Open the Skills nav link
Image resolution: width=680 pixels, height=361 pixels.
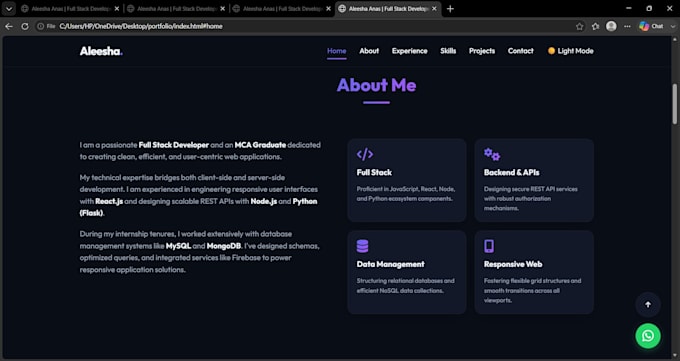pos(448,51)
